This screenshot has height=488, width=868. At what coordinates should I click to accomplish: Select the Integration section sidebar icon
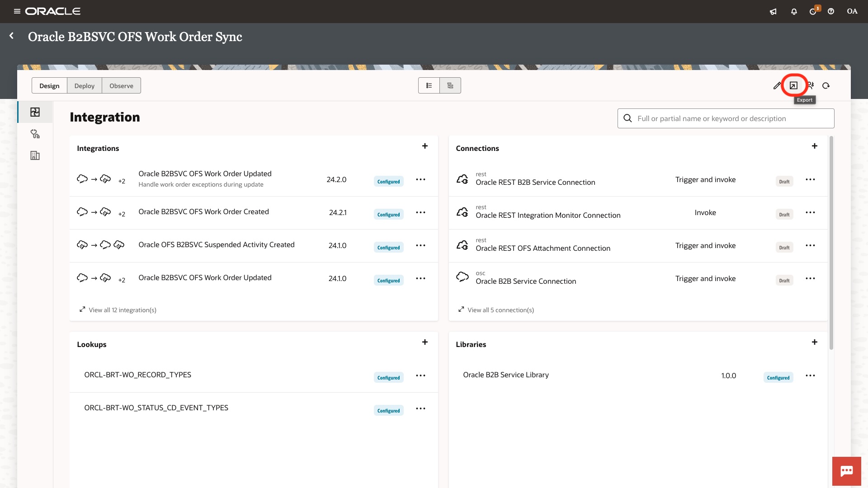click(x=35, y=112)
